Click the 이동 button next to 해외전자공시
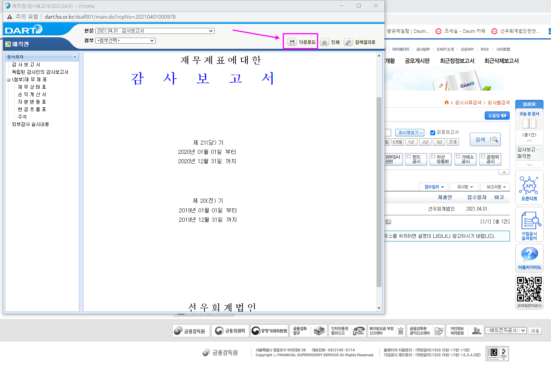551x392 pixels. [535, 331]
